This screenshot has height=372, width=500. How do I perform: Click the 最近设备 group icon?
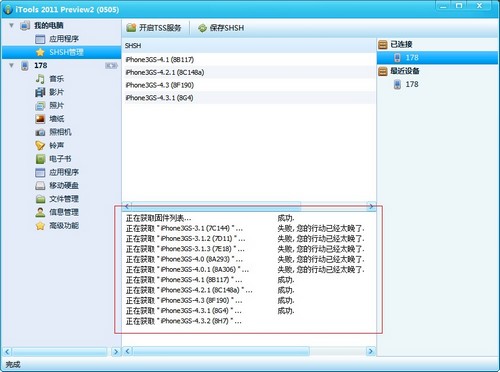[x=383, y=71]
